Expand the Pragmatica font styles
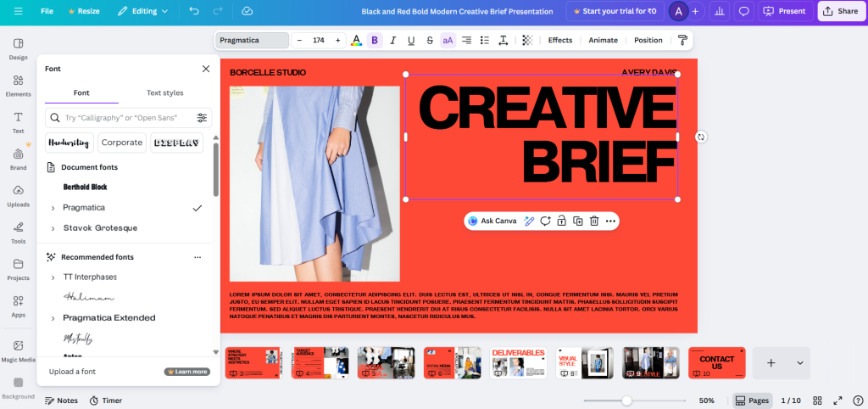 [53, 208]
